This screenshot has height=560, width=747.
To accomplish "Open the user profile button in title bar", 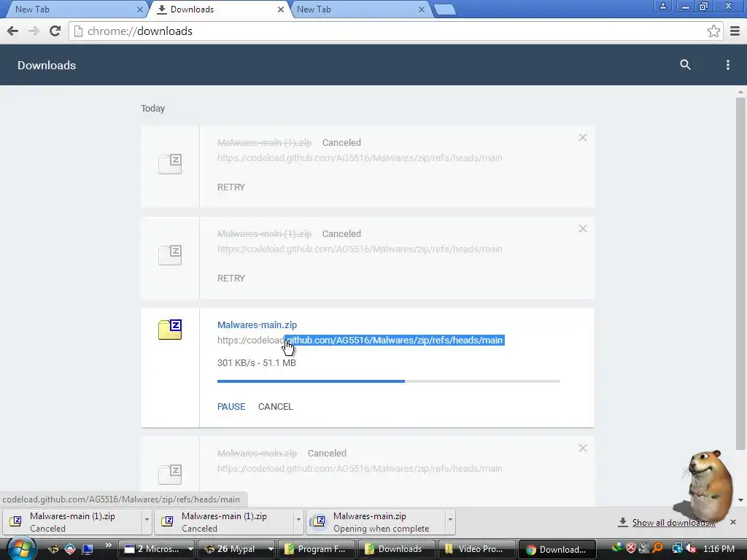I will 662,6.
